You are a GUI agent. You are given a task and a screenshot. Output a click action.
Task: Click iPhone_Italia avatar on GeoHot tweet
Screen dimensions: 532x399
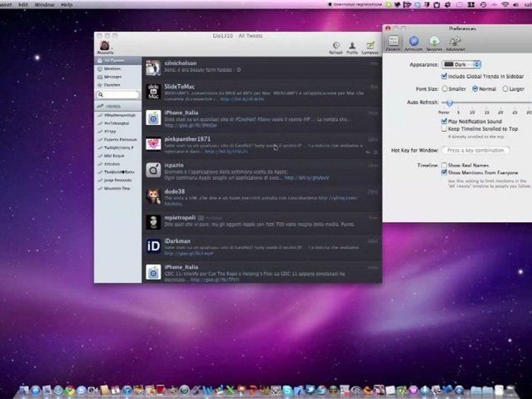[x=154, y=117]
